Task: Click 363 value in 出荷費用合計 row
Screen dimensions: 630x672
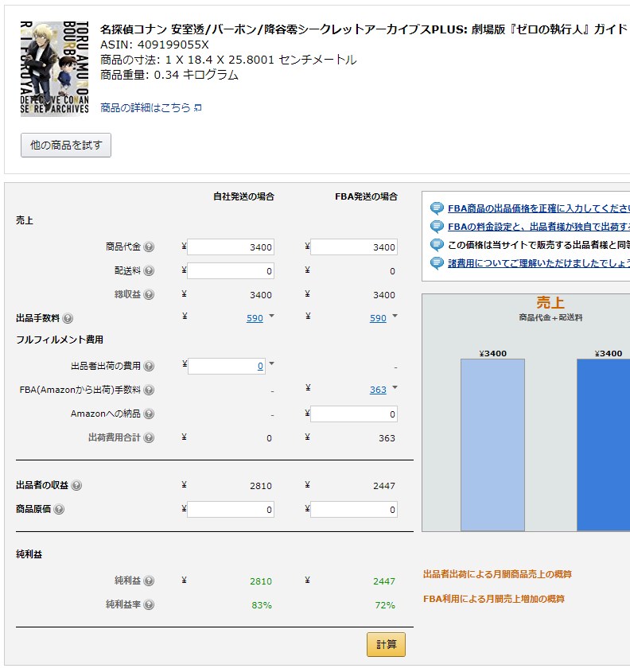Action: tap(387, 438)
